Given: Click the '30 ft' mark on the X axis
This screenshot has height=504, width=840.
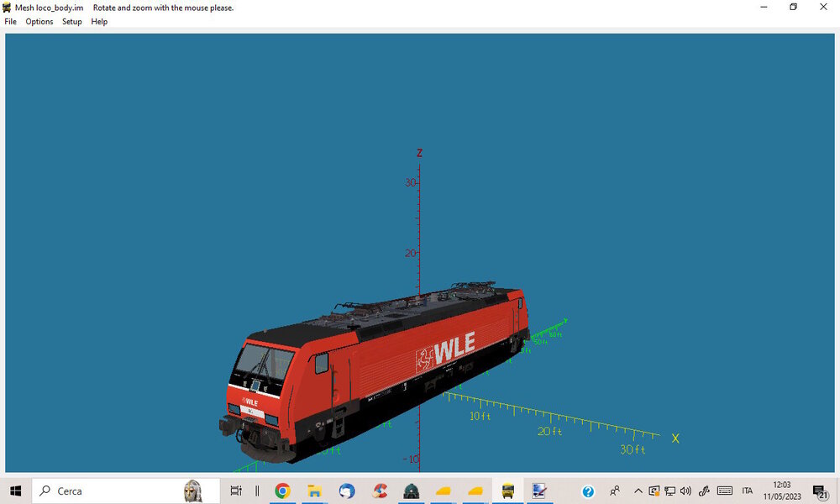Looking at the screenshot, I should [633, 449].
